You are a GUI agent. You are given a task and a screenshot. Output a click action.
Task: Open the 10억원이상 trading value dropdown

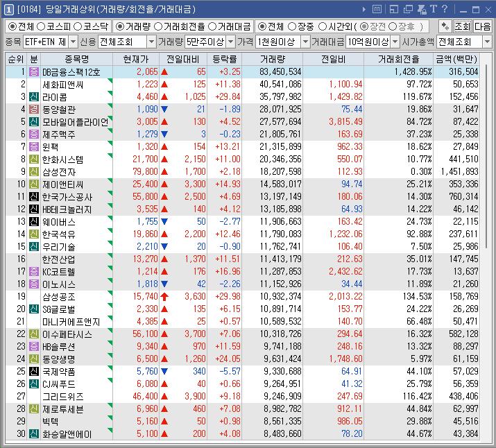395,42
